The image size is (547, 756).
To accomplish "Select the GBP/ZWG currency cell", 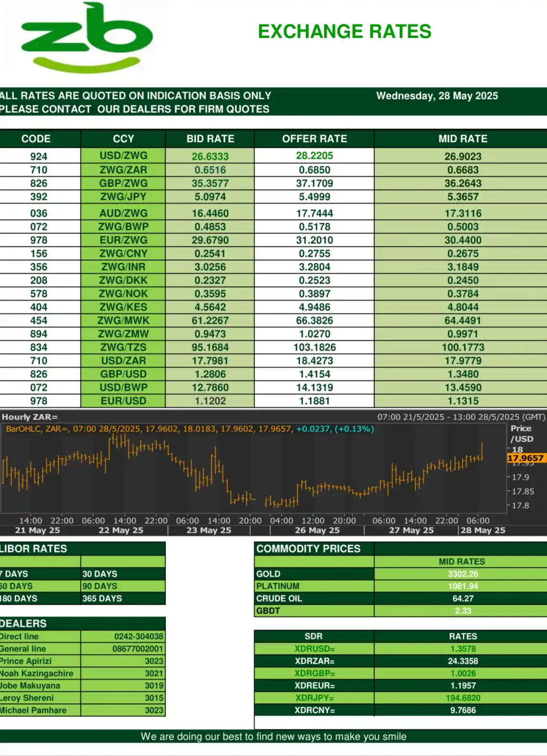I will tap(123, 183).
